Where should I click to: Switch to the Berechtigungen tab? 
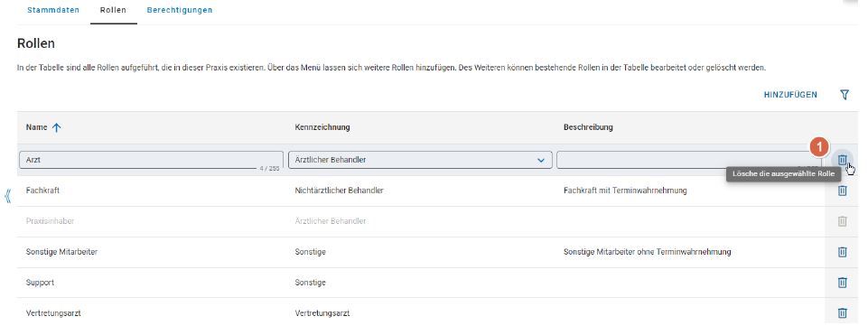(180, 10)
